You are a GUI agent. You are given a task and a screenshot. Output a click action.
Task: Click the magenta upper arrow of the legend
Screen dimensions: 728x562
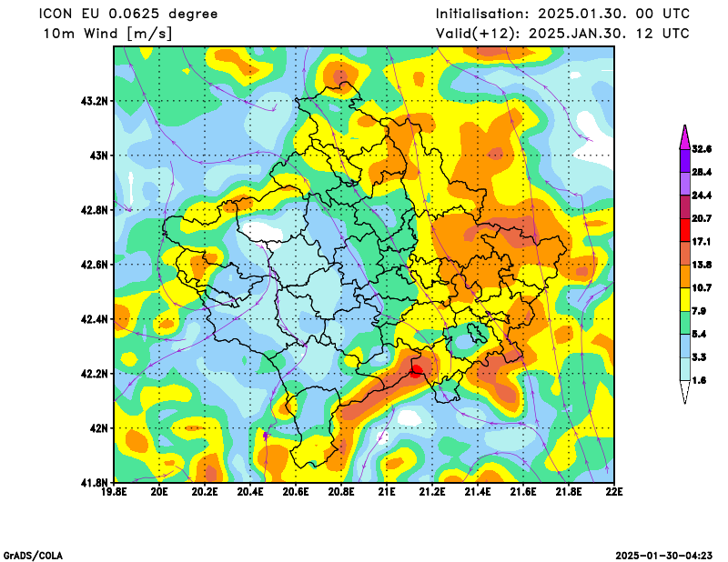pos(685,137)
